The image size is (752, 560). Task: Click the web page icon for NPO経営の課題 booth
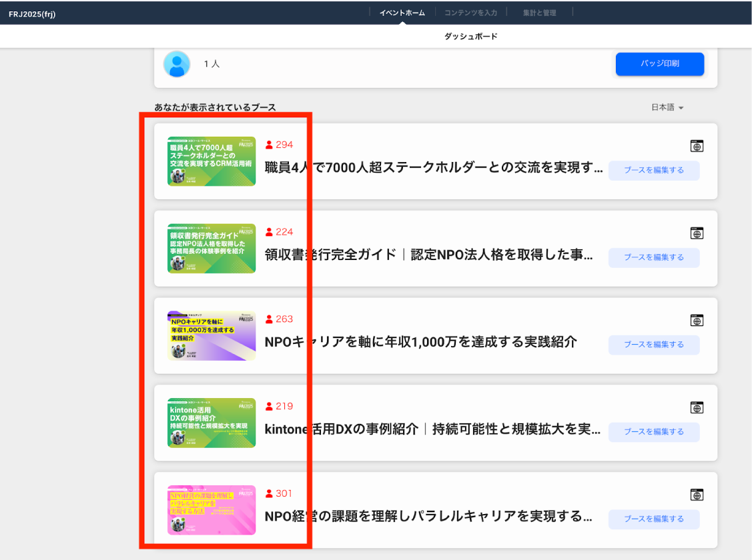point(697,495)
